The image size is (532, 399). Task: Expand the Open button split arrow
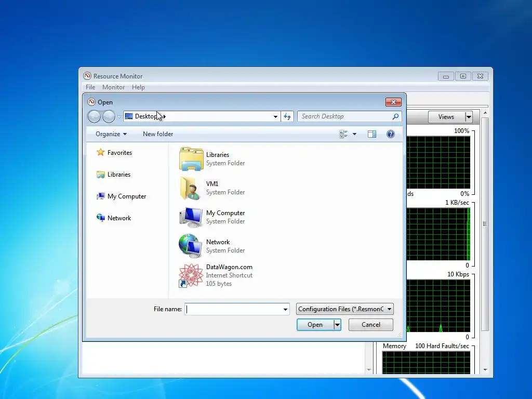coord(337,325)
